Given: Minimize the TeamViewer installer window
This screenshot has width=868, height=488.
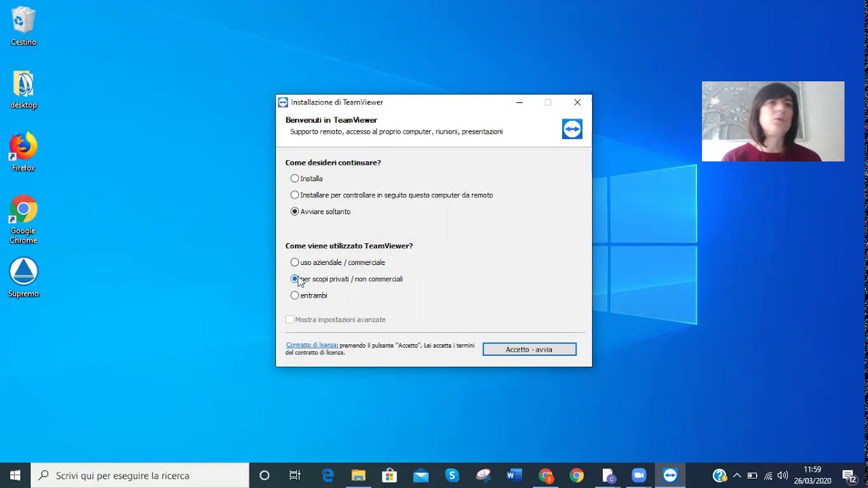Looking at the screenshot, I should [519, 102].
